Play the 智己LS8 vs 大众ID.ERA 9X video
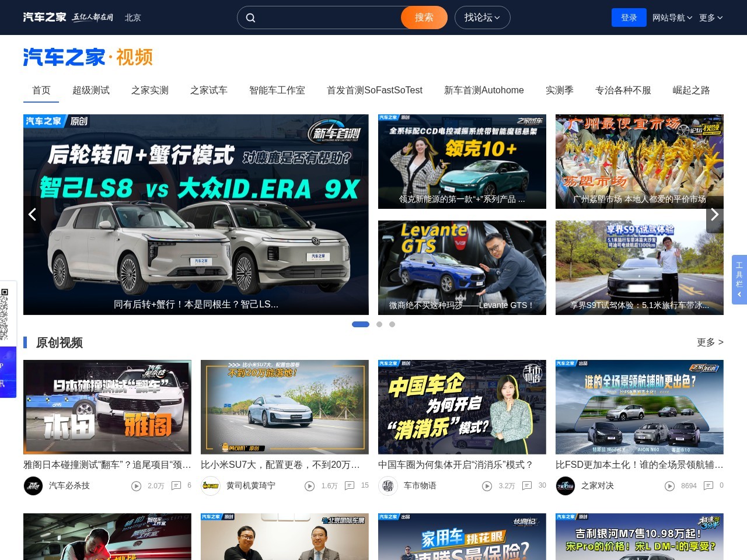747x560 pixels. pos(196,215)
